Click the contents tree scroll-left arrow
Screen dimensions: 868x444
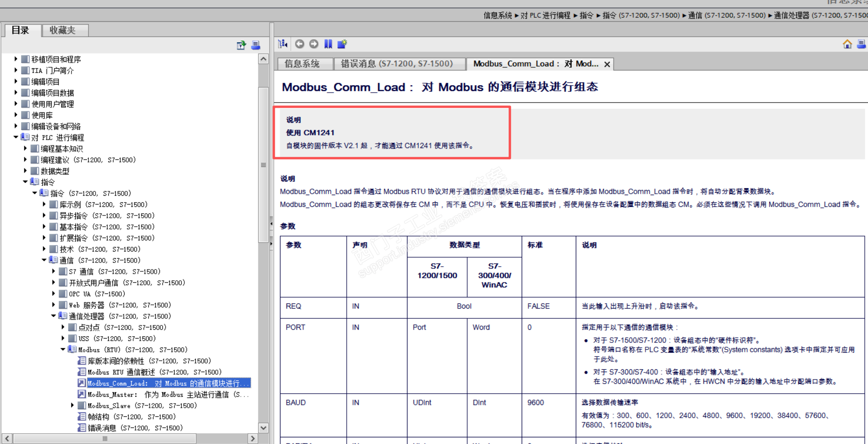point(7,438)
